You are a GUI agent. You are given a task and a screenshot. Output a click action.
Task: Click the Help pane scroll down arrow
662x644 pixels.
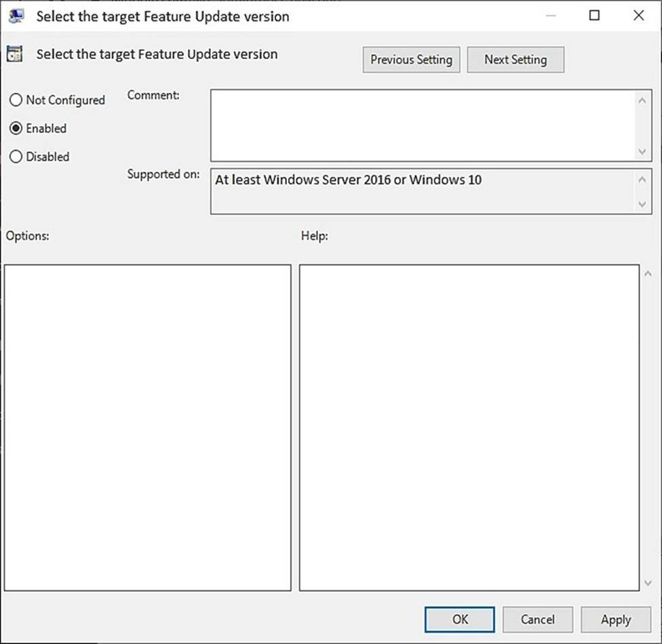[646, 582]
